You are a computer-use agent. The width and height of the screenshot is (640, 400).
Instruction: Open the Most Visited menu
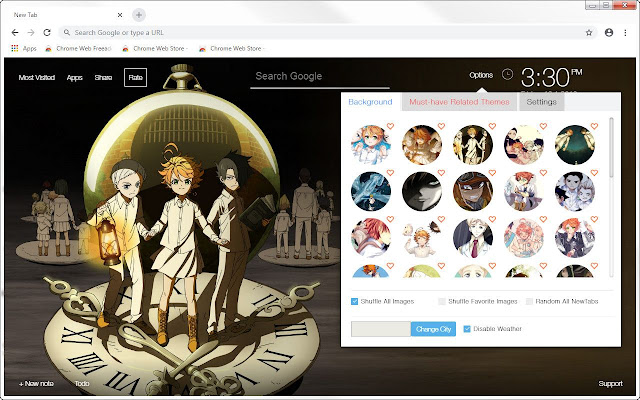click(x=37, y=78)
